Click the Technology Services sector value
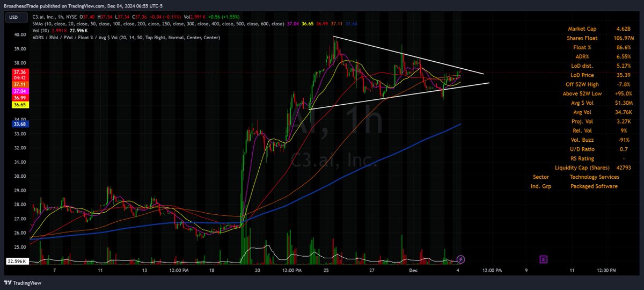The width and height of the screenshot is (644, 290). click(x=594, y=177)
